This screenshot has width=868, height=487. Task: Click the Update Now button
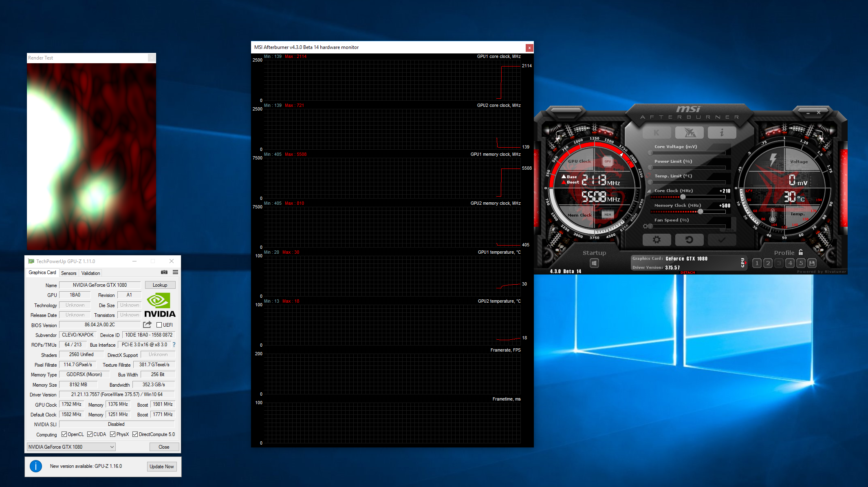[x=162, y=467]
